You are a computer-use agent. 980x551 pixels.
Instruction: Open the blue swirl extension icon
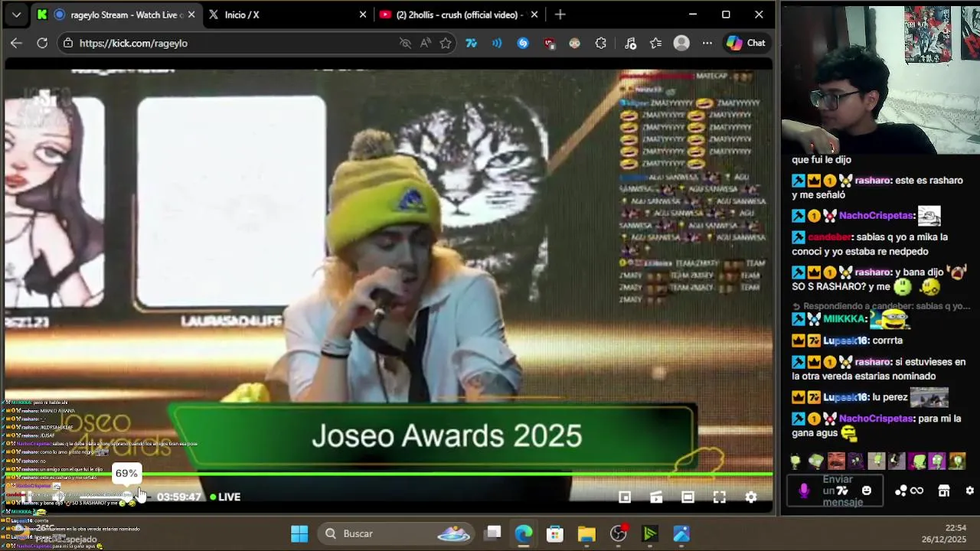pyautogui.click(x=523, y=43)
